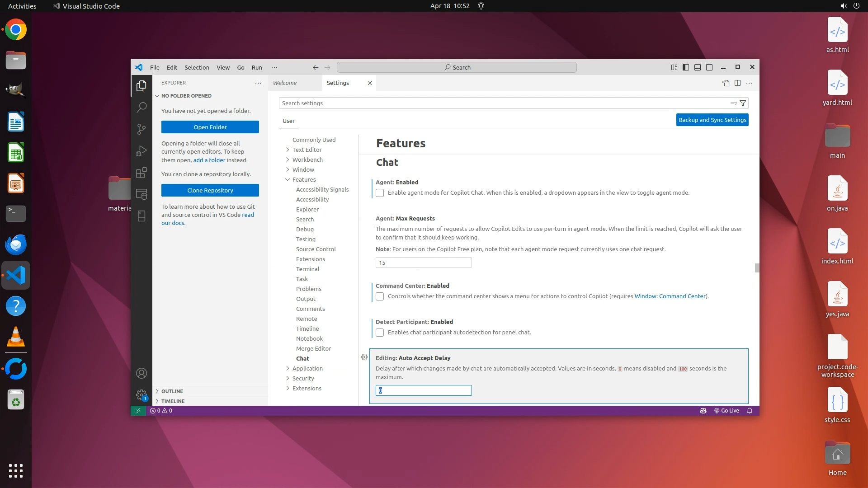The image size is (868, 488).
Task: Click Go Live in the status bar
Action: 726,411
